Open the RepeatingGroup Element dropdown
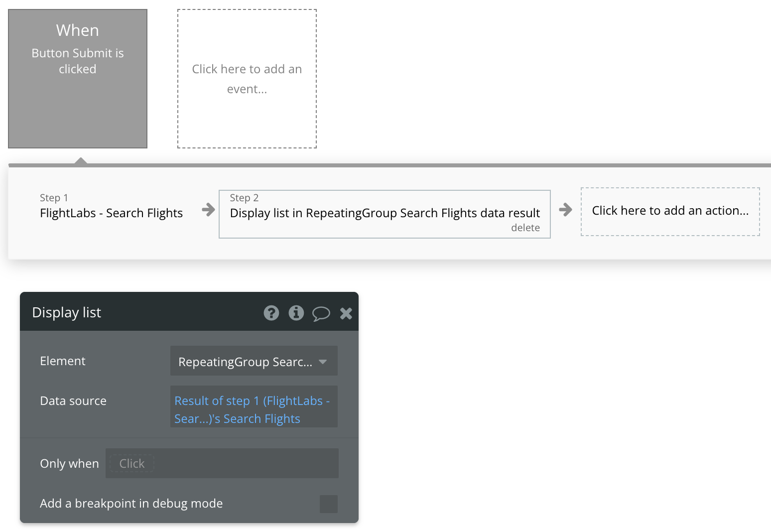This screenshot has width=771, height=532. click(254, 361)
